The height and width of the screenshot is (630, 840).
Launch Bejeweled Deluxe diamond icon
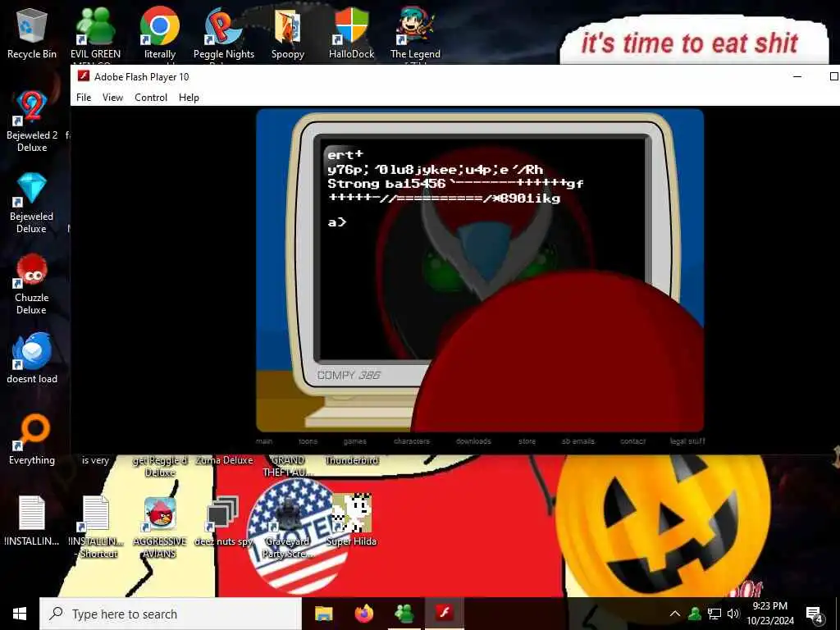[x=32, y=203]
